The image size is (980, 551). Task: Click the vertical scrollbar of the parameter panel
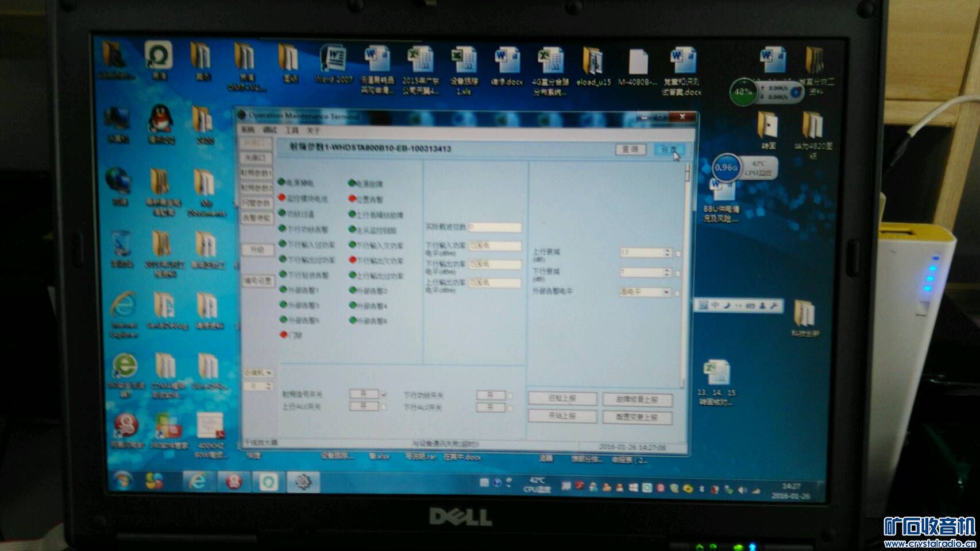(685, 274)
